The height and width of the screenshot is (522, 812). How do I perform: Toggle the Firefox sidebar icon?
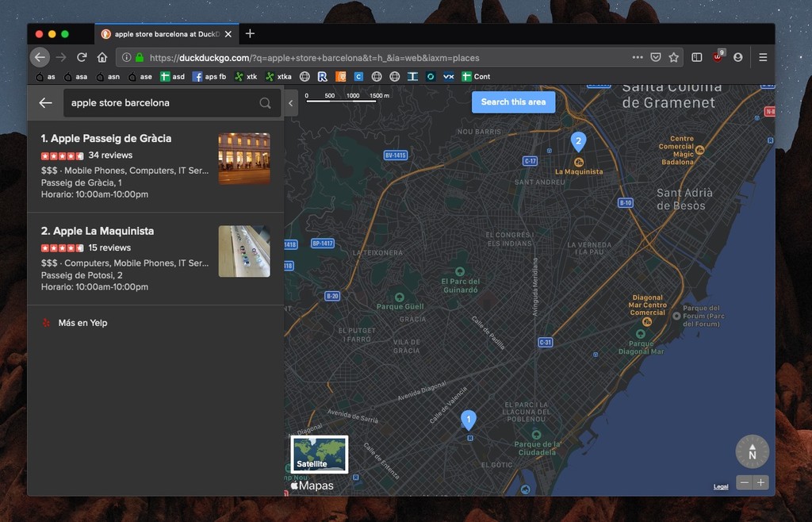697,57
